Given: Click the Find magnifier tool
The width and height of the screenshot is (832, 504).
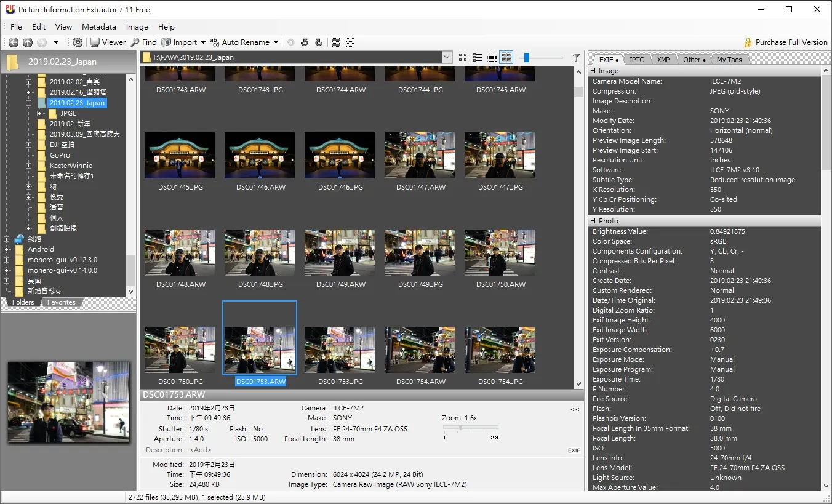Looking at the screenshot, I should (144, 42).
